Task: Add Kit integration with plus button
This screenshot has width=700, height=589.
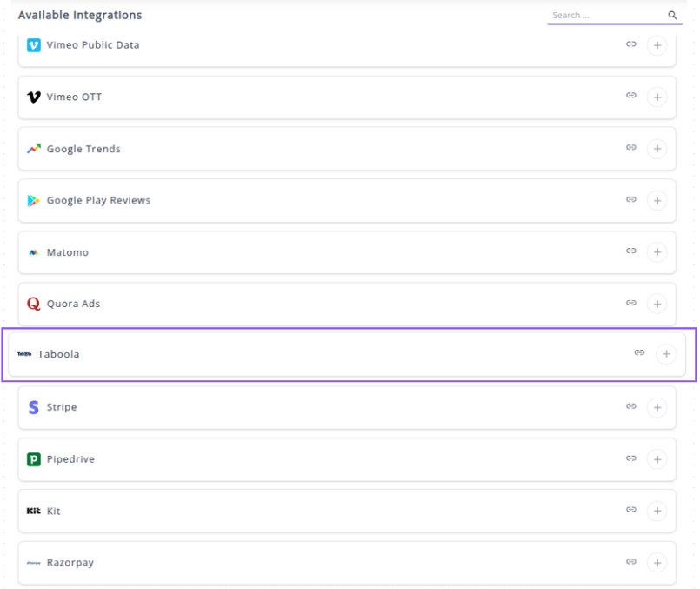Action: (657, 511)
